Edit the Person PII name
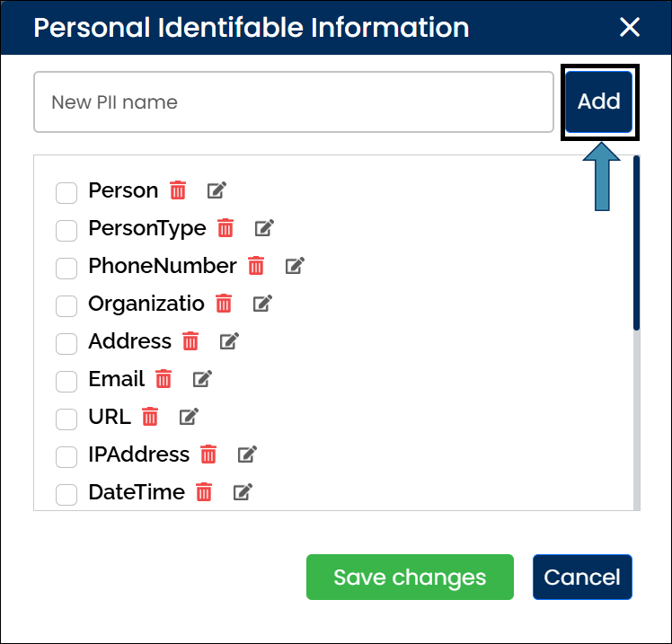 coord(217,190)
